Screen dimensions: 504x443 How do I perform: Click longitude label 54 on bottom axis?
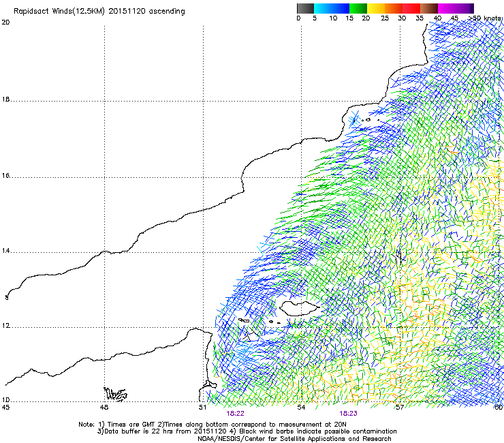tap(301, 408)
